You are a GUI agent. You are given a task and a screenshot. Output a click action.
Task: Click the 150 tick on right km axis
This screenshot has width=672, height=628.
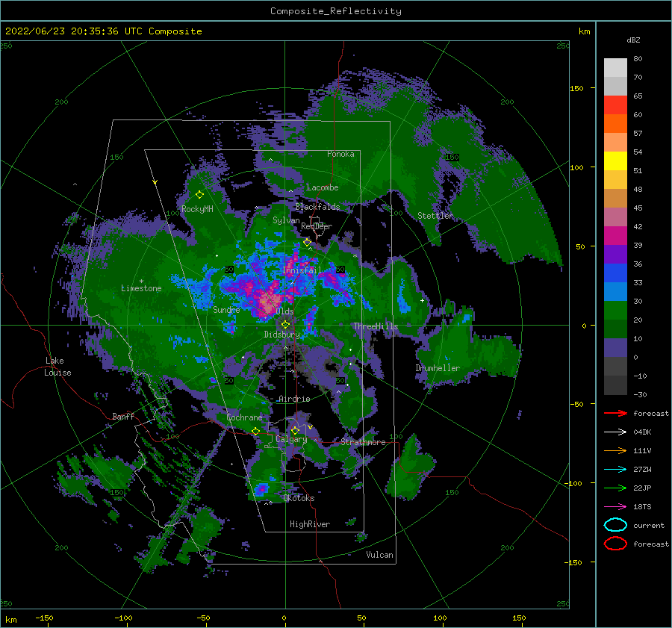pyautogui.click(x=576, y=88)
